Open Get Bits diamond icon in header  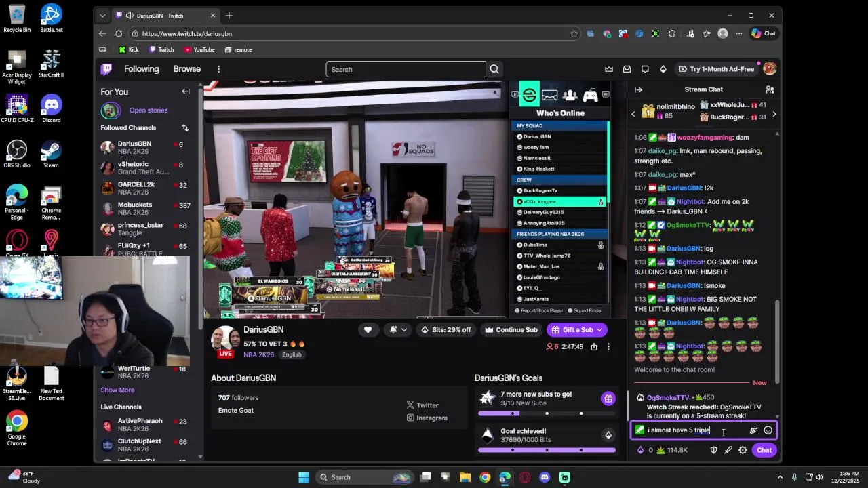pos(663,69)
